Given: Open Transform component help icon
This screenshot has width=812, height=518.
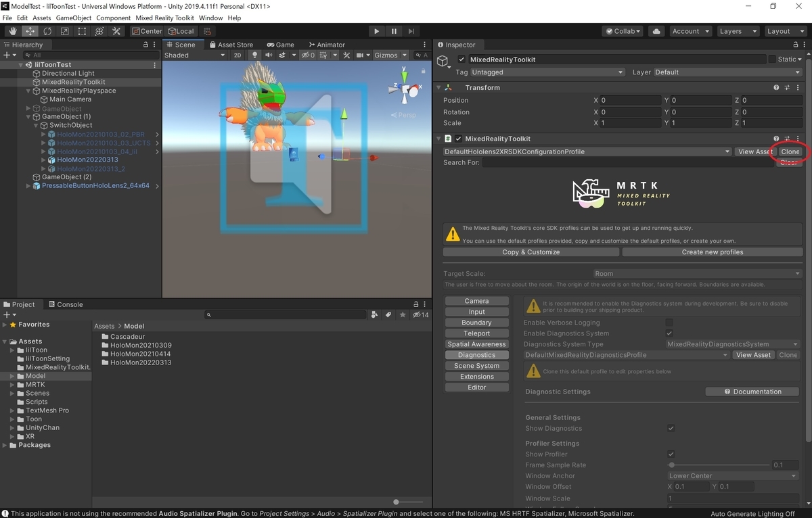Looking at the screenshot, I should click(777, 87).
